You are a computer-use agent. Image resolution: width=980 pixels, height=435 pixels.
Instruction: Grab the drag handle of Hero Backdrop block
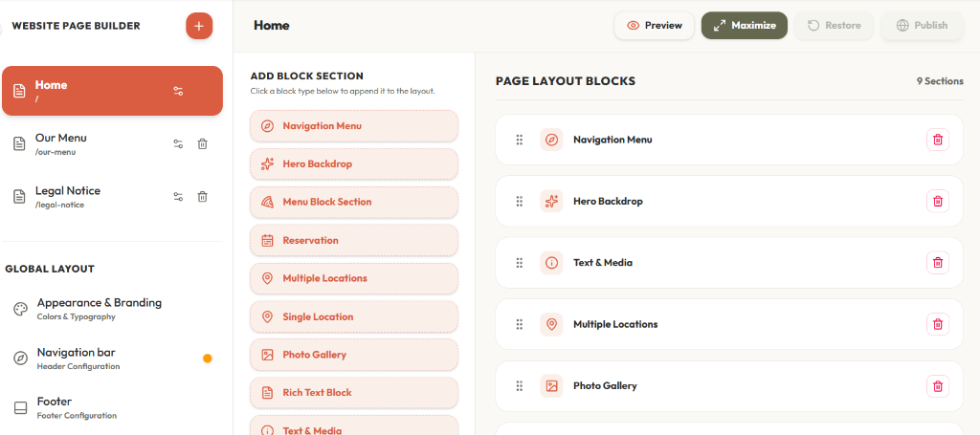[x=520, y=201]
